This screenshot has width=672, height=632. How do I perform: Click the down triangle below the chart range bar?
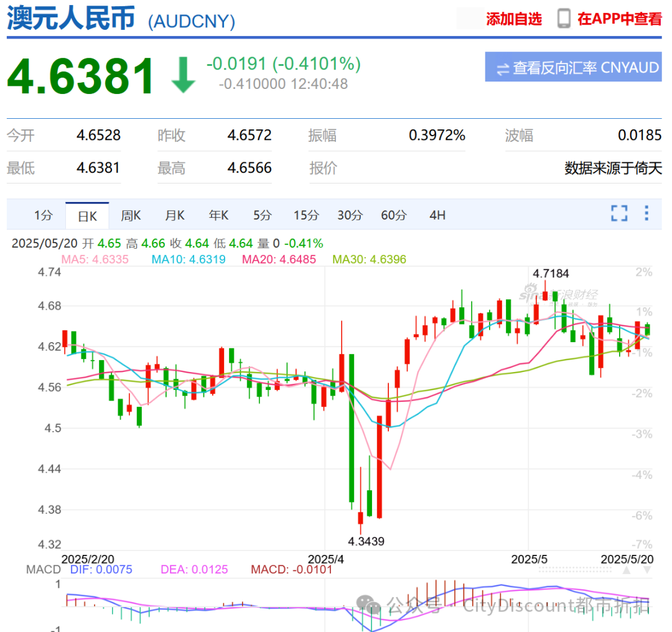pyautogui.click(x=647, y=570)
